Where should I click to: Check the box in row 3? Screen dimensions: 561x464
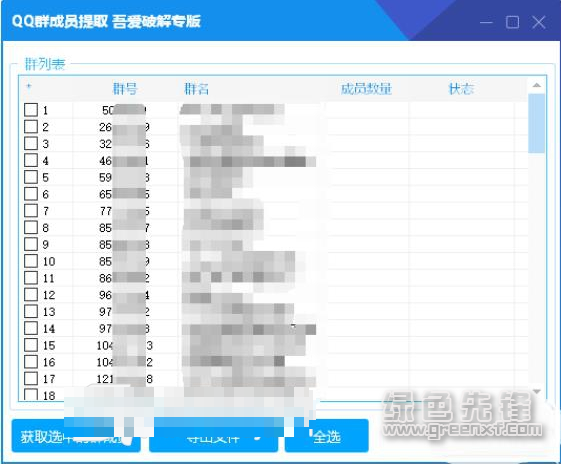tap(31, 143)
